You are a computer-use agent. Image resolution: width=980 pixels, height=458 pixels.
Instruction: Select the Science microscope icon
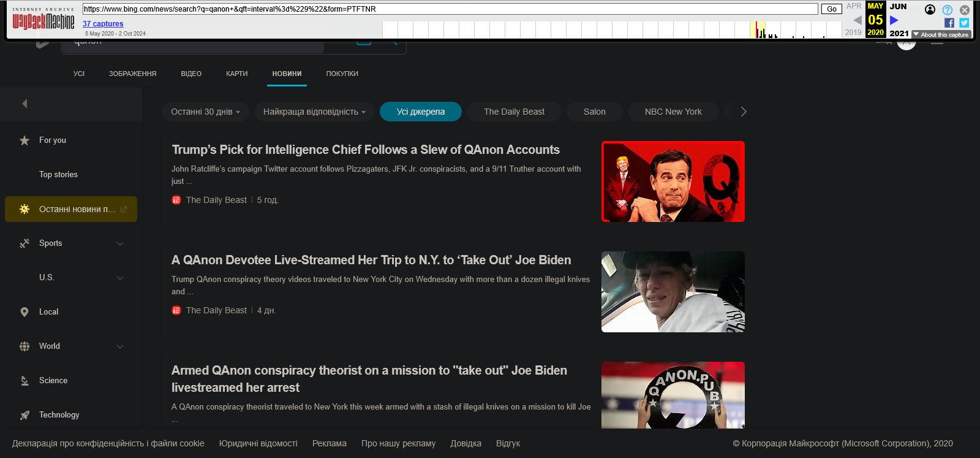click(x=24, y=381)
